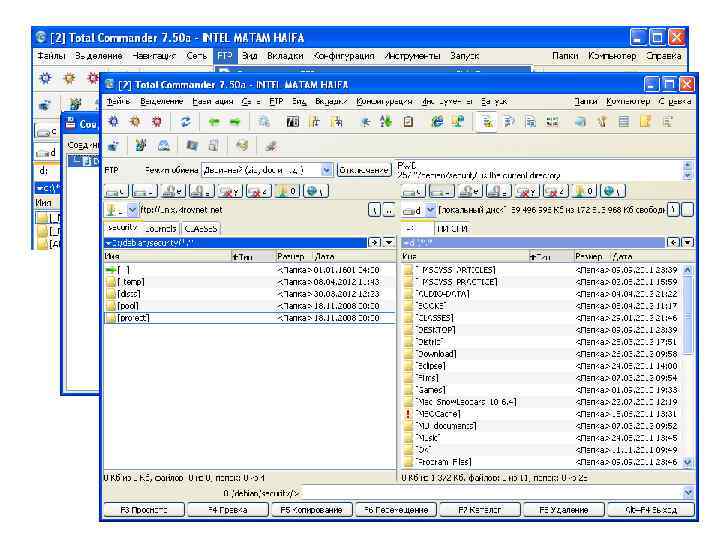Open Справка menu in front window

tap(675, 101)
